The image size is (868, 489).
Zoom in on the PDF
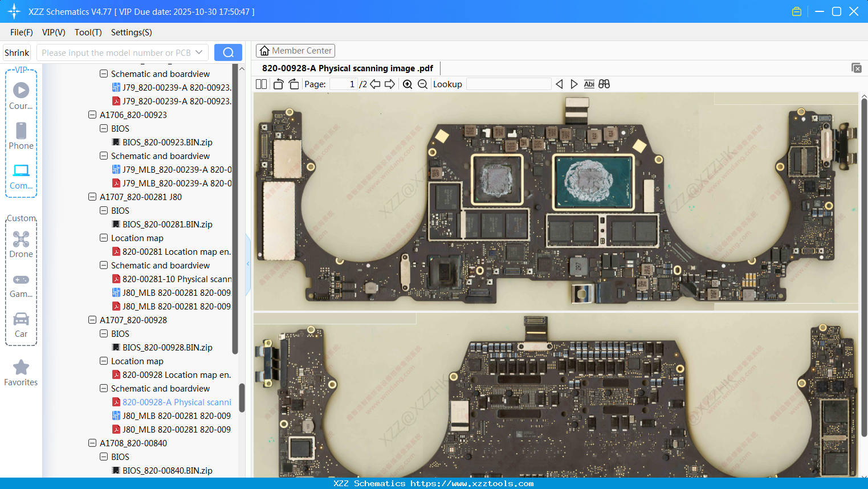(407, 84)
